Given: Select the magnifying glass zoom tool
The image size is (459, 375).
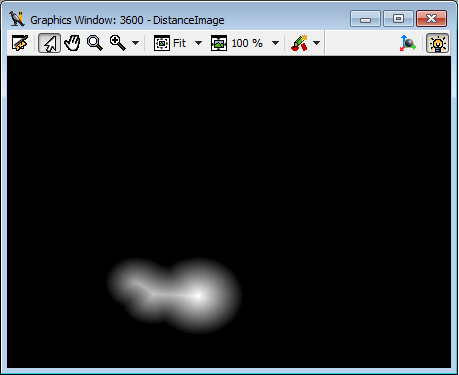Looking at the screenshot, I should pyautogui.click(x=94, y=43).
